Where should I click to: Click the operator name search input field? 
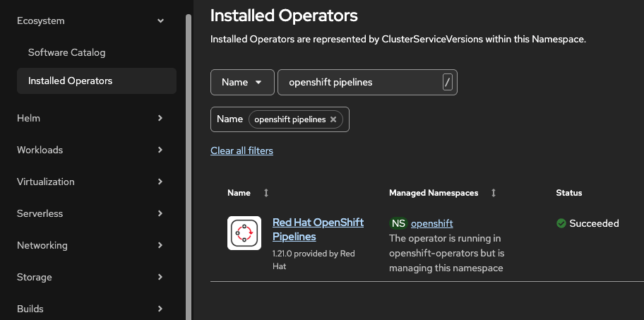pyautogui.click(x=360, y=82)
